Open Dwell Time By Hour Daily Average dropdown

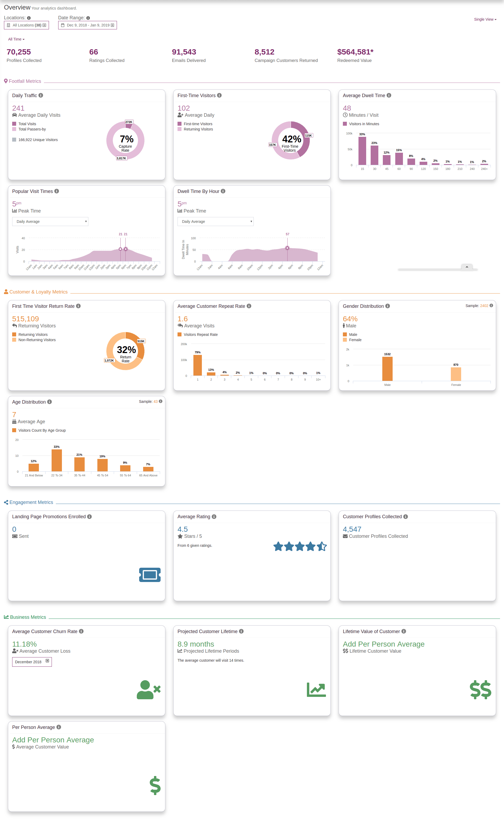(215, 222)
